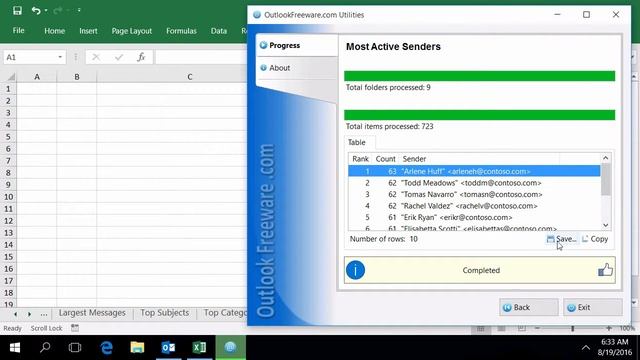The height and width of the screenshot is (360, 640).
Task: Click Undo in Excel's quick access toolbar
Action: 36,11
